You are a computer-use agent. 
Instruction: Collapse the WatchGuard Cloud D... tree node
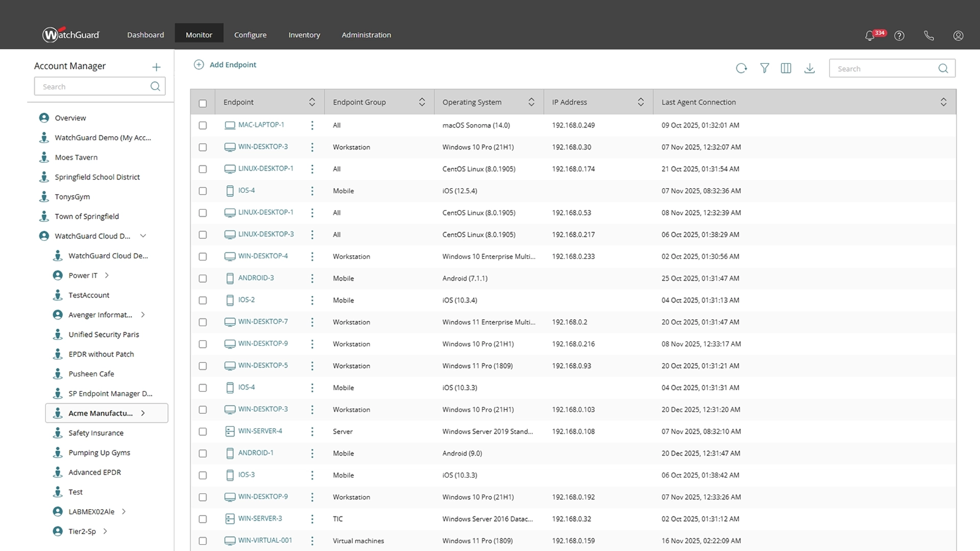tap(143, 236)
